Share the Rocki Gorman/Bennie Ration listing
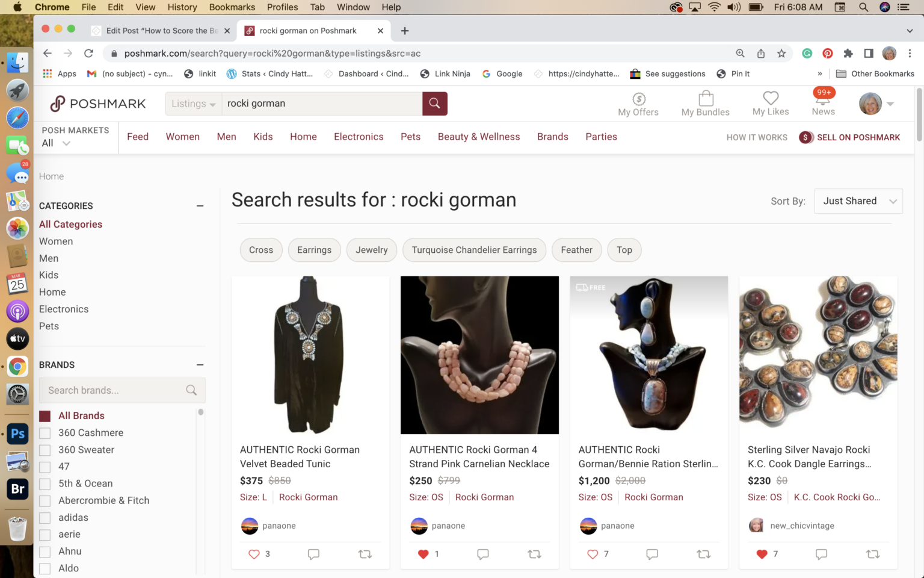 tap(703, 554)
